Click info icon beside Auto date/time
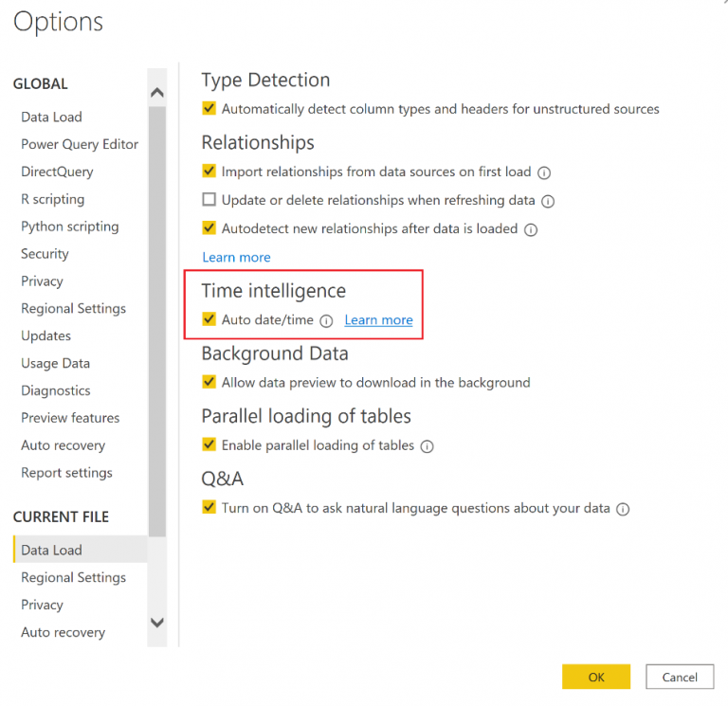The width and height of the screenshot is (728, 706). click(x=326, y=320)
